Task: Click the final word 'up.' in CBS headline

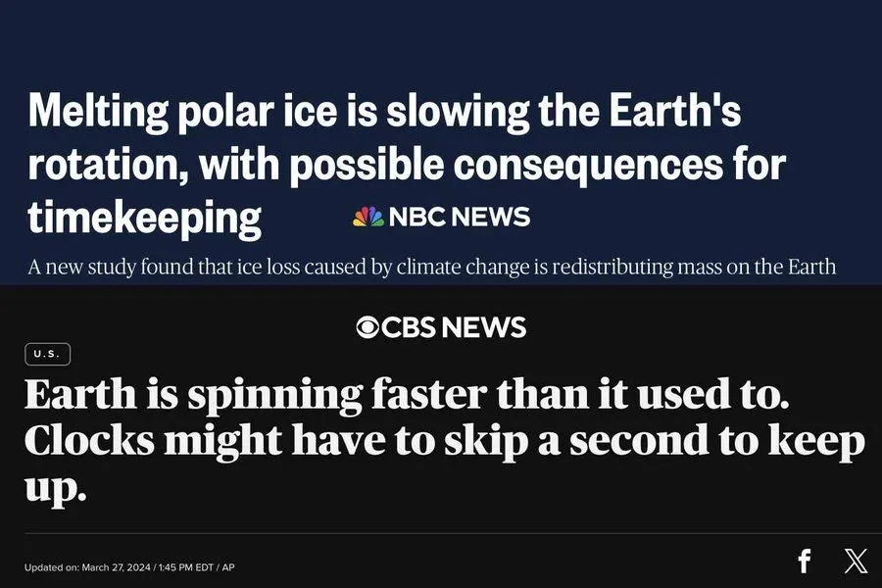Action: 56,486
